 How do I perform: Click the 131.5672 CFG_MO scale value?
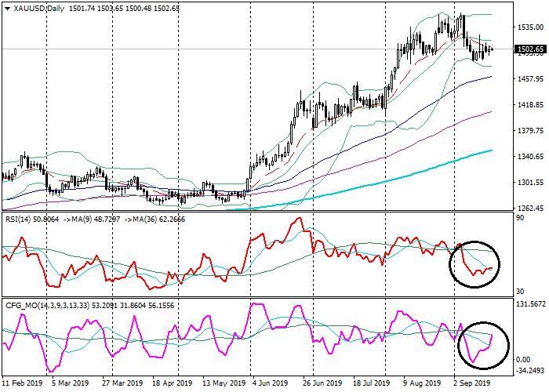[530, 303]
